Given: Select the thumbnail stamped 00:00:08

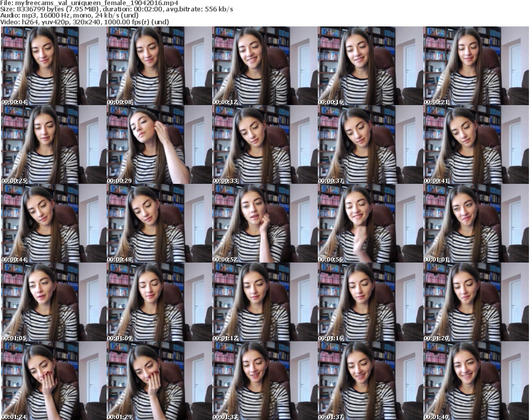Looking at the screenshot, I should click(159, 66).
